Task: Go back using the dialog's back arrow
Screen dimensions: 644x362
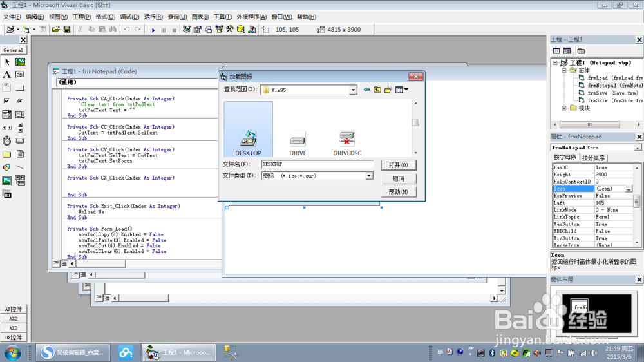Action: coord(366,90)
